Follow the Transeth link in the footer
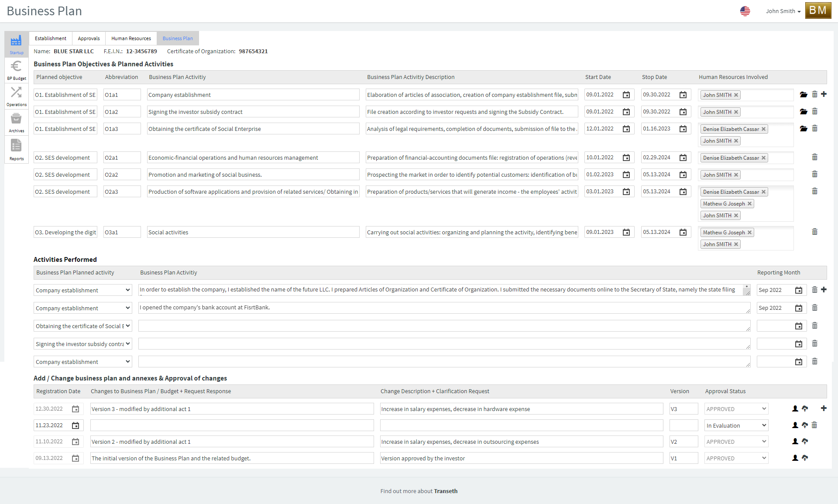838x504 pixels. [446, 491]
